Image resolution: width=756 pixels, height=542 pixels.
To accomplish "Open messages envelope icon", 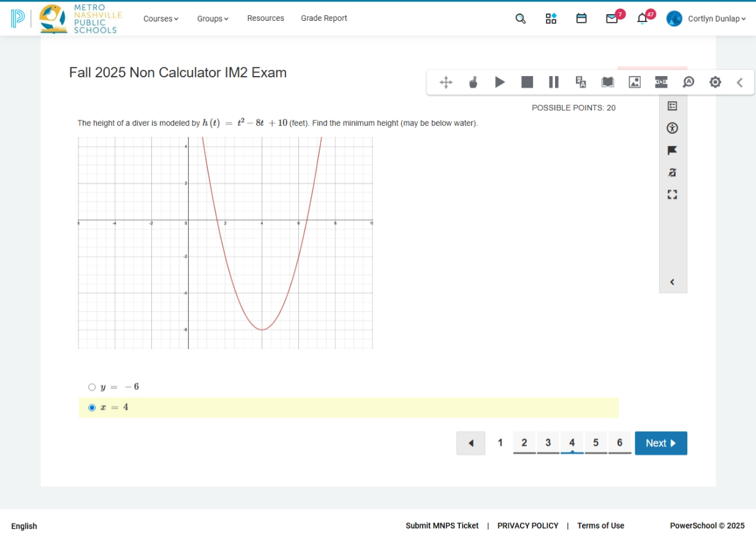I will click(x=611, y=18).
